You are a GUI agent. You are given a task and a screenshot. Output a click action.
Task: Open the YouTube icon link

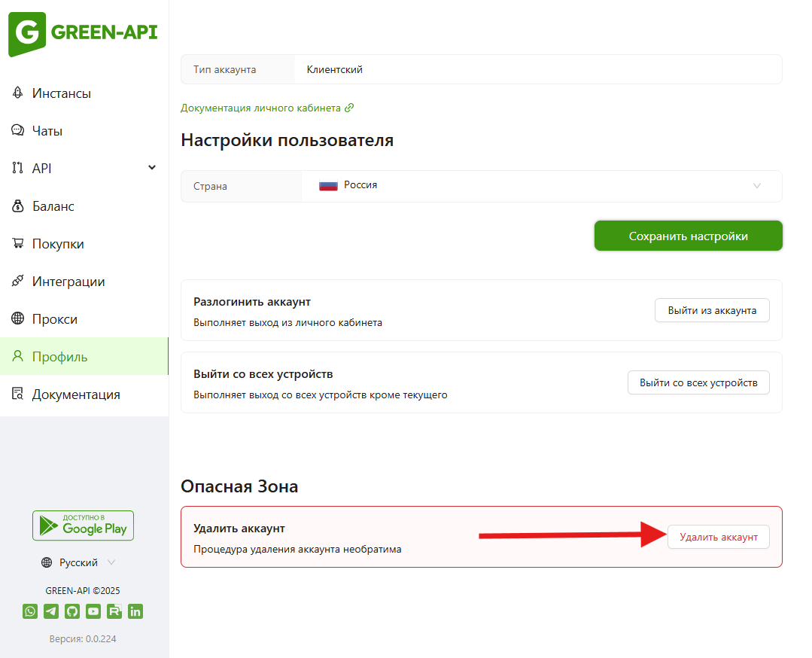(x=93, y=611)
